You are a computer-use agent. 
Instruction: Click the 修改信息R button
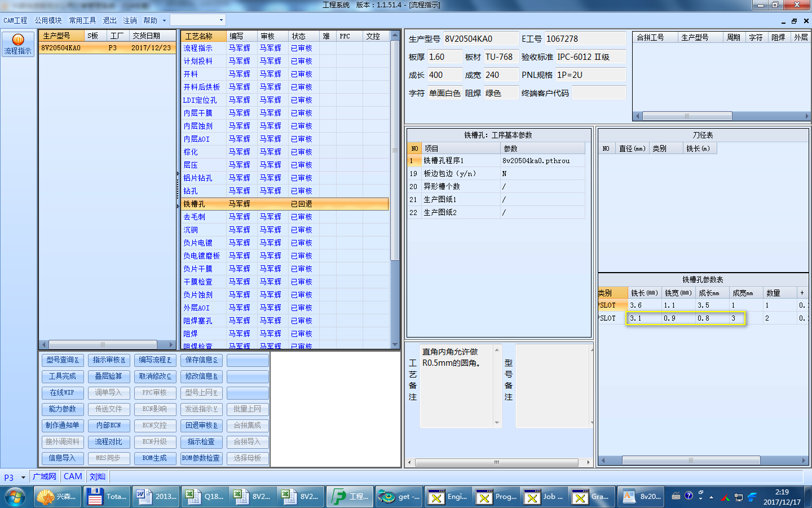tap(201, 376)
